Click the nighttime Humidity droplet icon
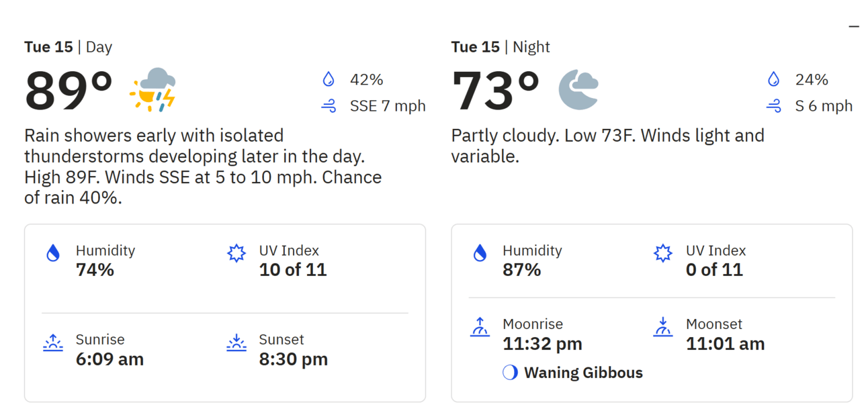 [480, 253]
